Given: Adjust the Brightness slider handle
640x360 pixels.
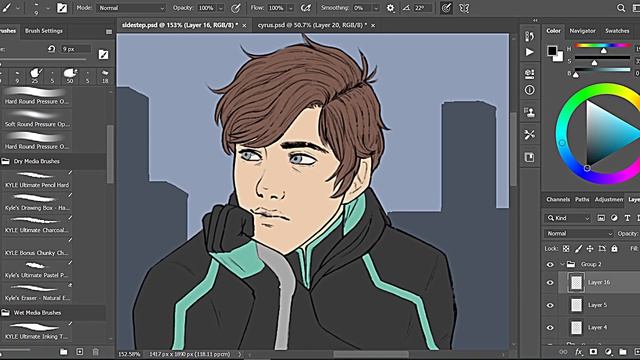Looking at the screenshot, I should coord(576,75).
